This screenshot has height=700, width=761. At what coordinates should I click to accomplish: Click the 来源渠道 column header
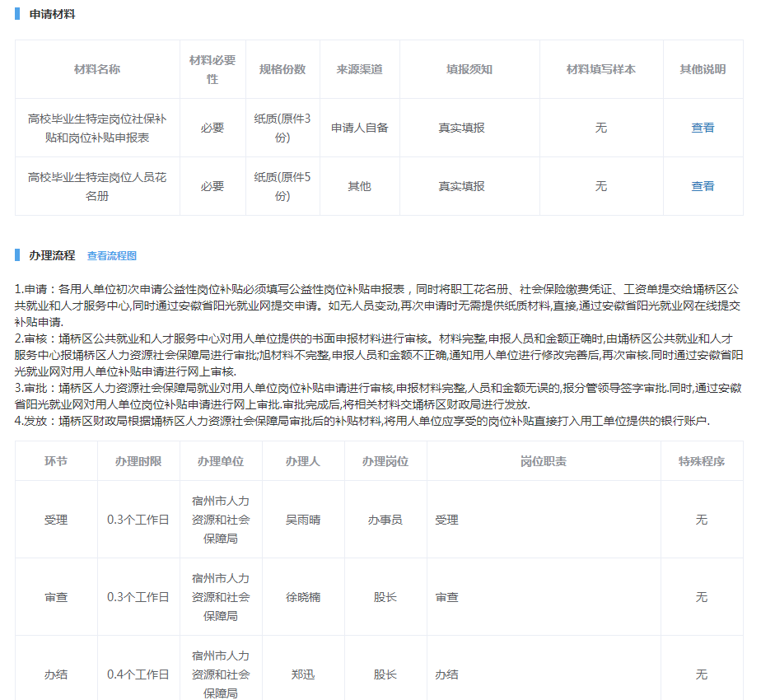click(x=359, y=69)
